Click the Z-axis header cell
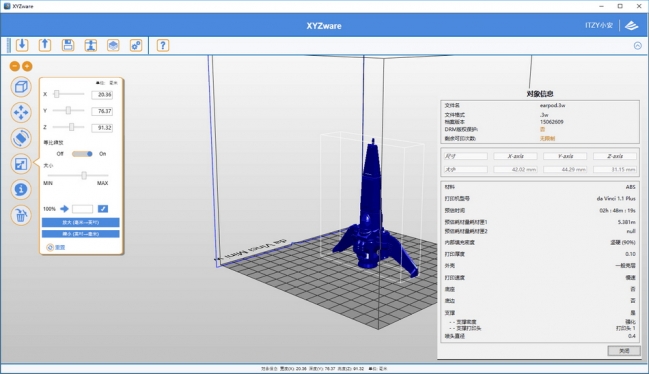This screenshot has height=374, width=649. click(615, 156)
